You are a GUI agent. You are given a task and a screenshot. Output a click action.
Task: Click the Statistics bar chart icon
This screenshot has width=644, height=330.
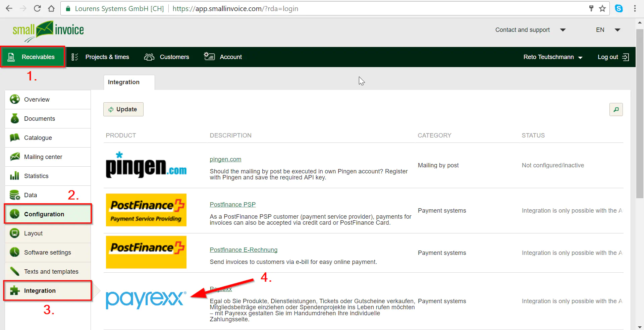point(14,176)
